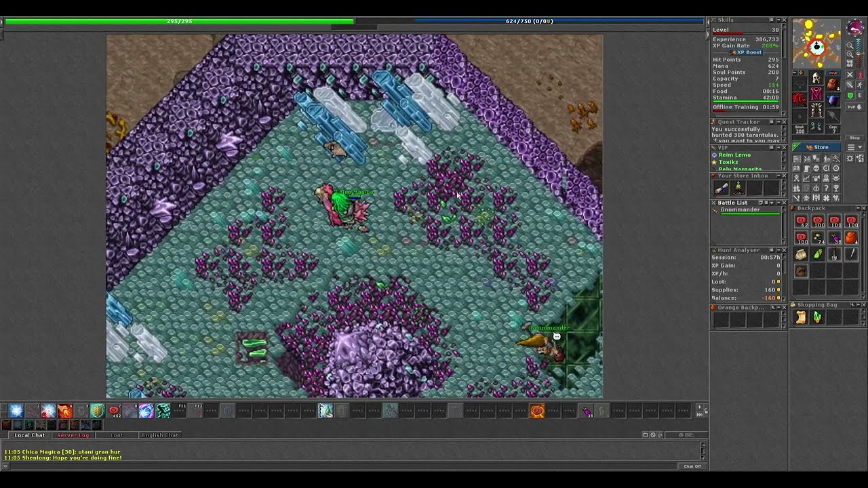Cast the first ice spell hotkey

(x=16, y=410)
